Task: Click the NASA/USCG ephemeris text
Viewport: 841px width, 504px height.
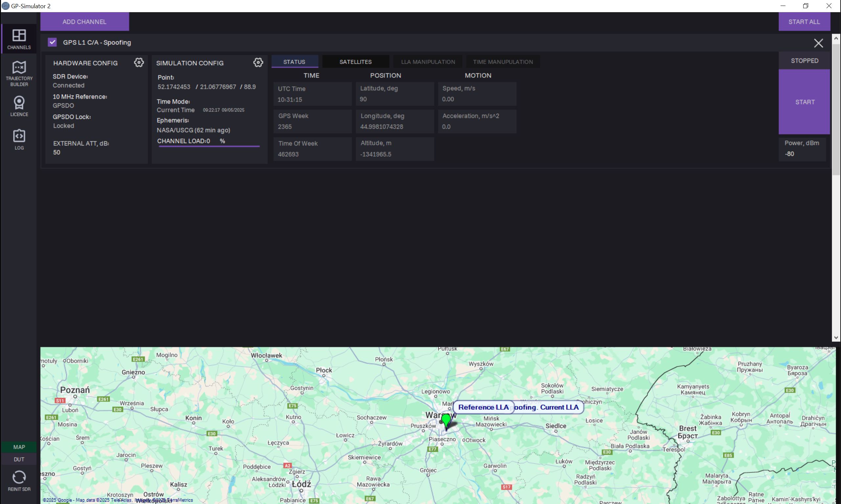Action: [x=193, y=130]
